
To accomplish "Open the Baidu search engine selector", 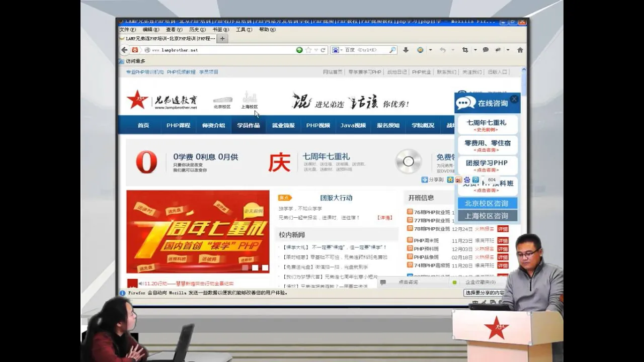I will pos(337,50).
